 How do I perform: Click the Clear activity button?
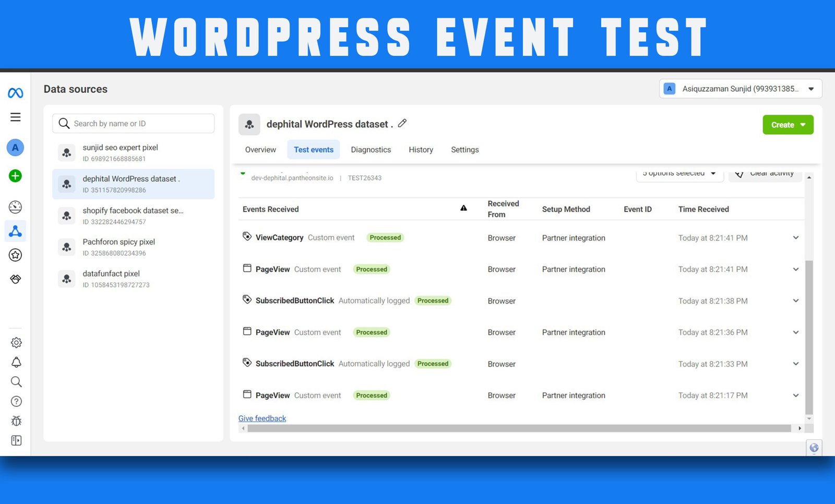(x=766, y=175)
